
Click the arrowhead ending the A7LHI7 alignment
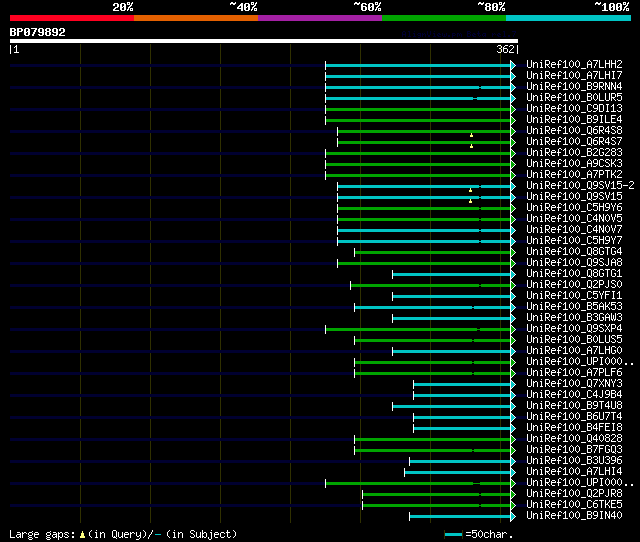click(x=513, y=76)
